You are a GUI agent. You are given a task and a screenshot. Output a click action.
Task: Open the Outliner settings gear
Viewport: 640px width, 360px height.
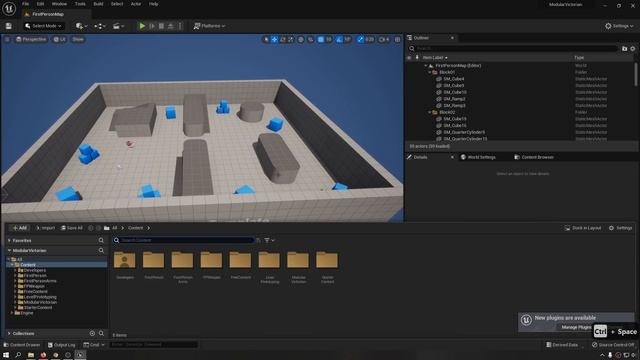tap(633, 49)
